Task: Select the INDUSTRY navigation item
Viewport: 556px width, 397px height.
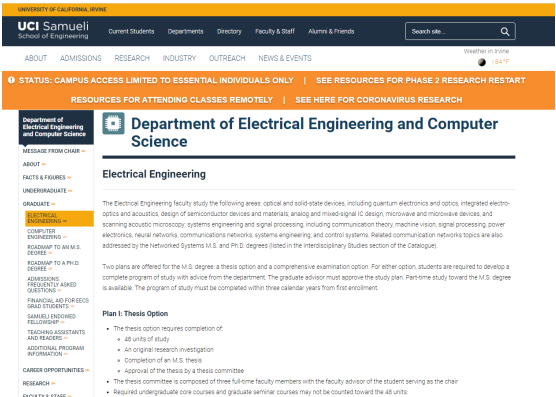Action: (x=179, y=58)
